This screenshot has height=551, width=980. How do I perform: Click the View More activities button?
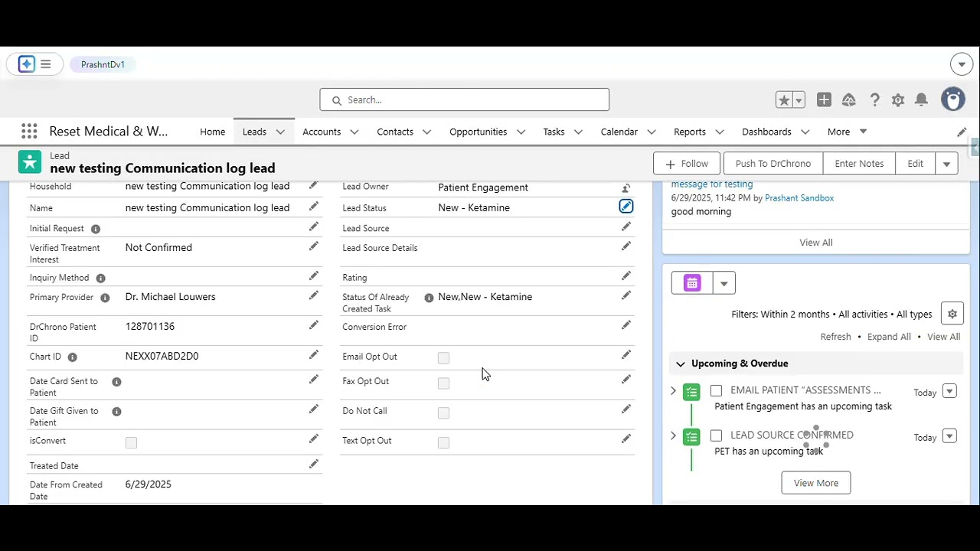[816, 483]
